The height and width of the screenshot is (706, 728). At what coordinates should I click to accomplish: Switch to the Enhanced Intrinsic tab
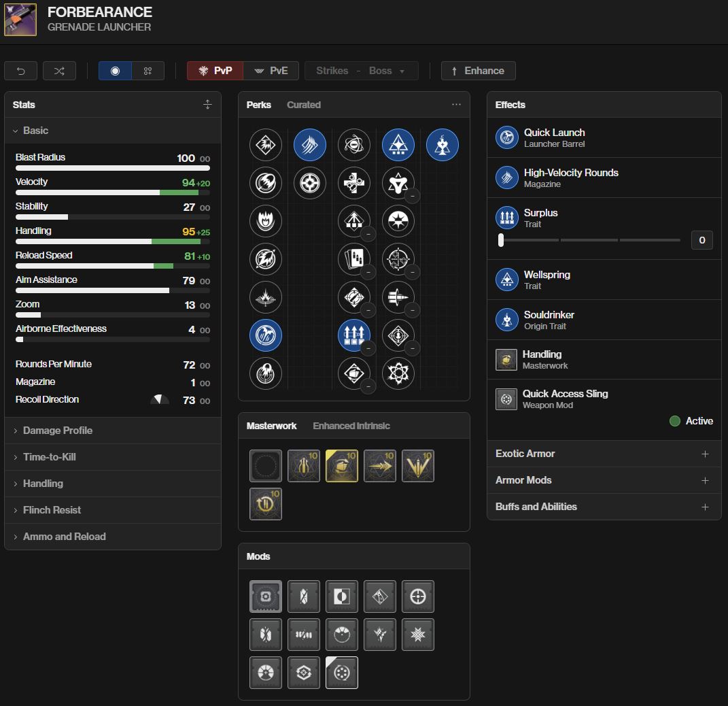click(x=351, y=426)
